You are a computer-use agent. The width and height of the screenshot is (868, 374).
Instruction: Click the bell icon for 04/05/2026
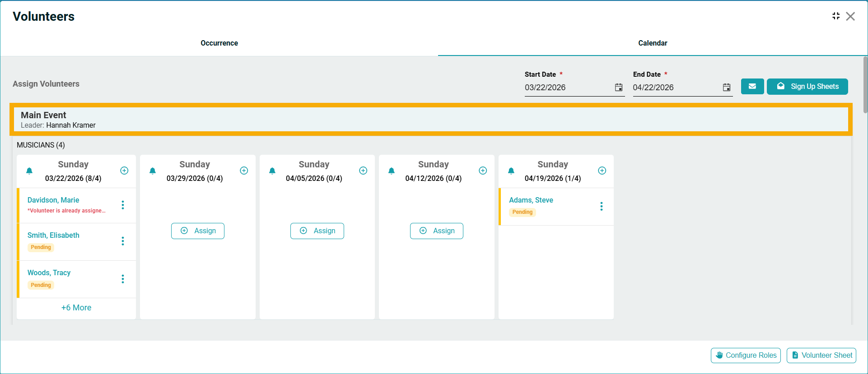(x=272, y=171)
